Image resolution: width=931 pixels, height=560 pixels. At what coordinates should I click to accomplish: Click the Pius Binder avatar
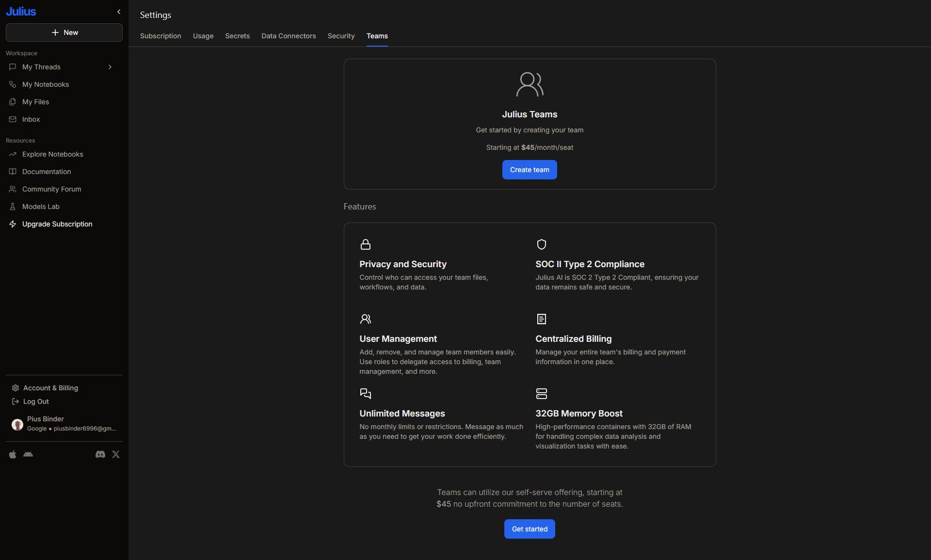[x=17, y=425]
